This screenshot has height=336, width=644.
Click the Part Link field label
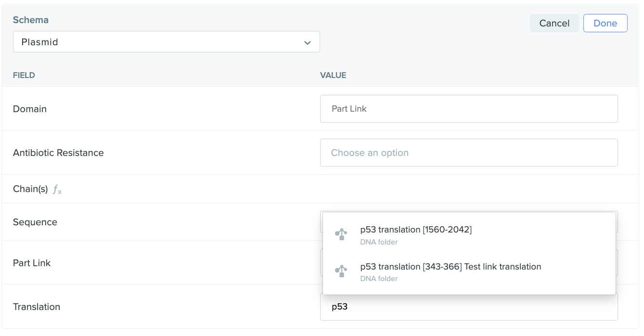click(x=32, y=263)
